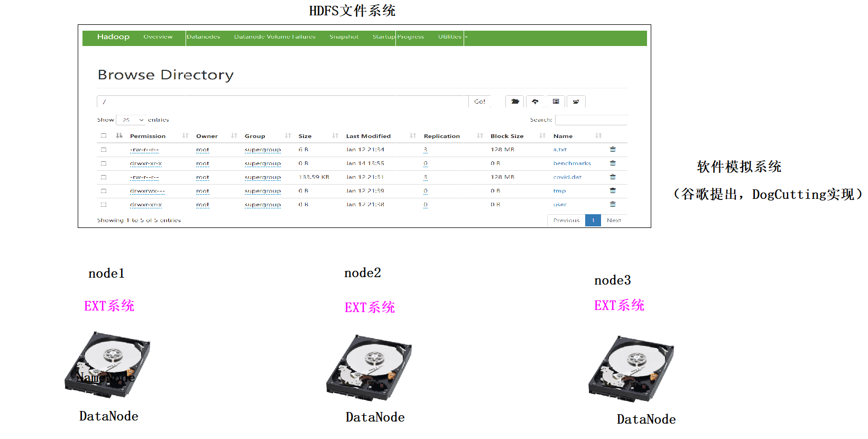
Task: Click the sort icon beside Size header
Action: 335,136
